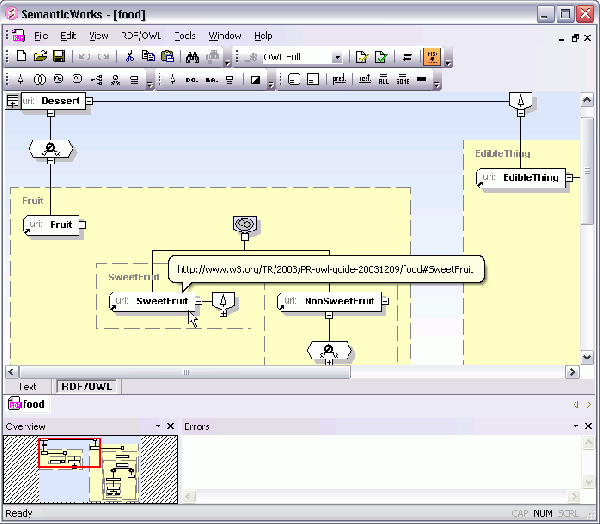Screen dimensions: 600x524
Task: Click the orange highlighted toolbar icon
Action: pos(432,58)
